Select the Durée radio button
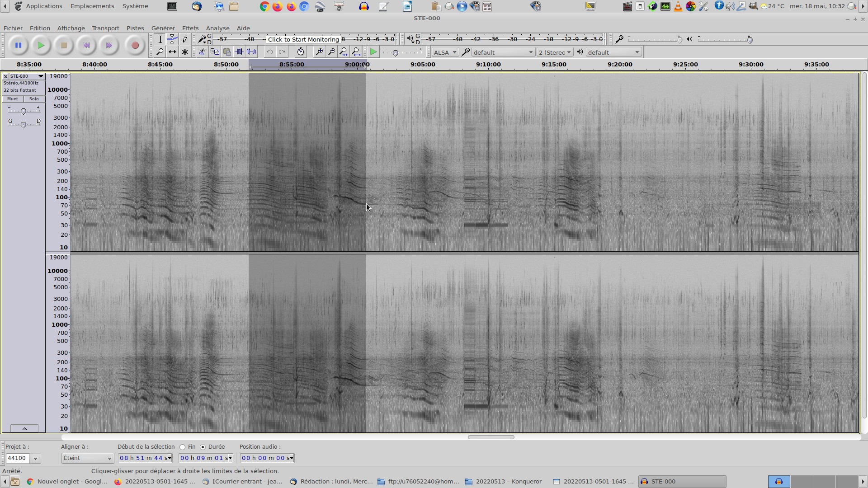Viewport: 868px width, 488px height. [203, 447]
